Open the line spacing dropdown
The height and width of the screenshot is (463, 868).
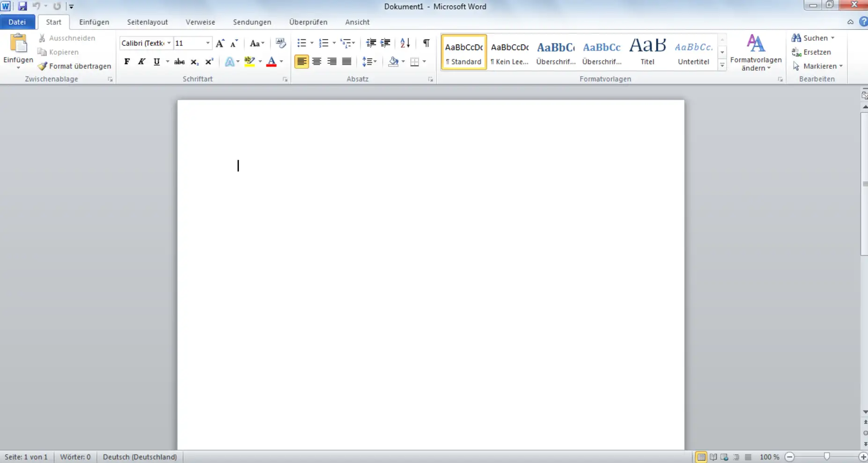point(369,61)
